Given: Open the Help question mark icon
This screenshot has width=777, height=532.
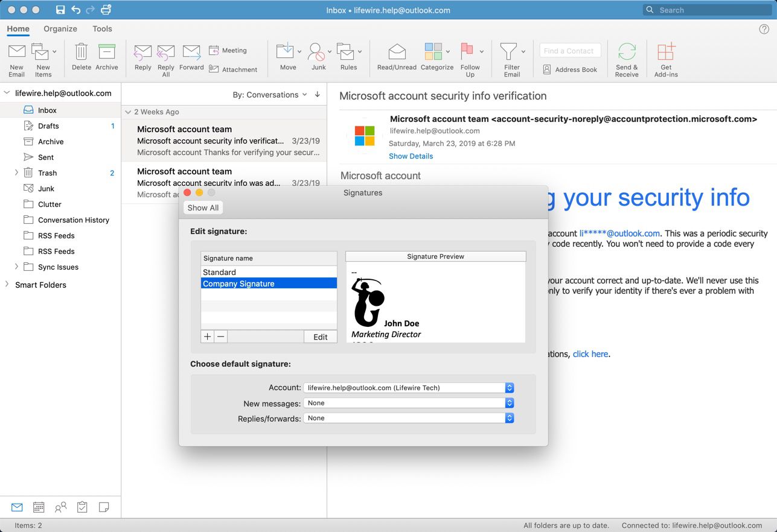Looking at the screenshot, I should 764,29.
